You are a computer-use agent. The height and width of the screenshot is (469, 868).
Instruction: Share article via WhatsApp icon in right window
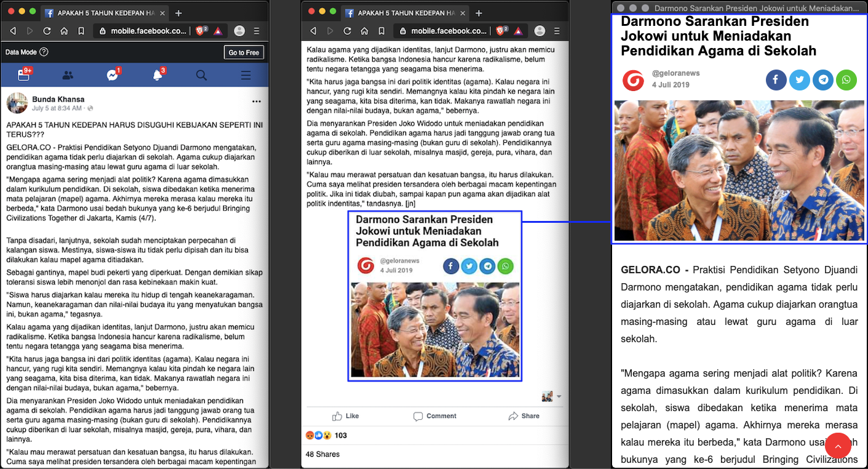(x=846, y=80)
